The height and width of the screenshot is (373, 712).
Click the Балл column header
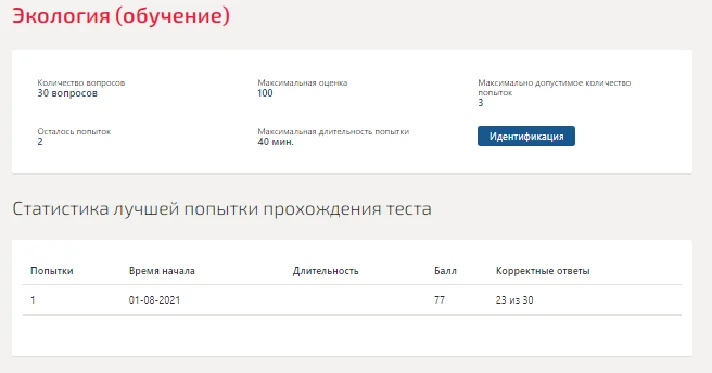pyautogui.click(x=445, y=271)
